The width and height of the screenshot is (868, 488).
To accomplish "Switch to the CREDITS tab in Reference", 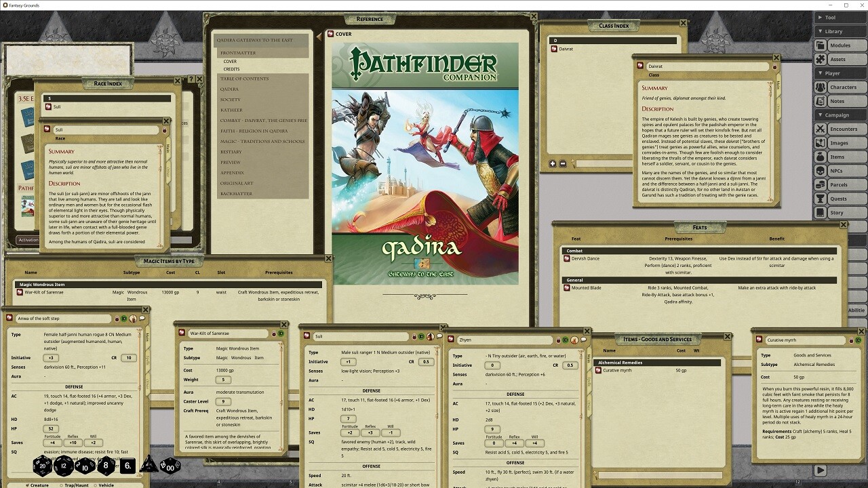I will [232, 68].
